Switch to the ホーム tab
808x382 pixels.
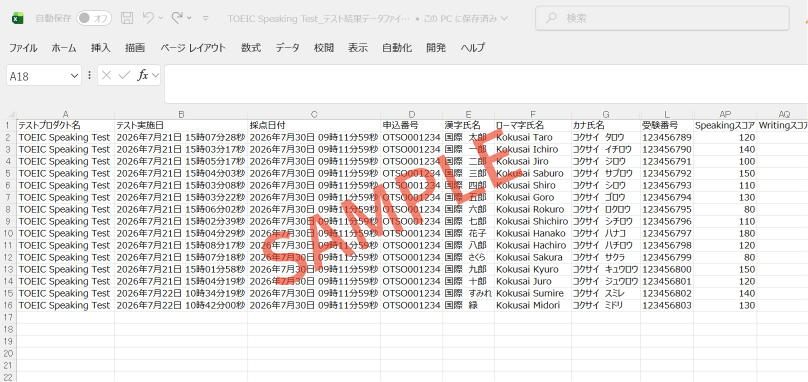pos(64,48)
